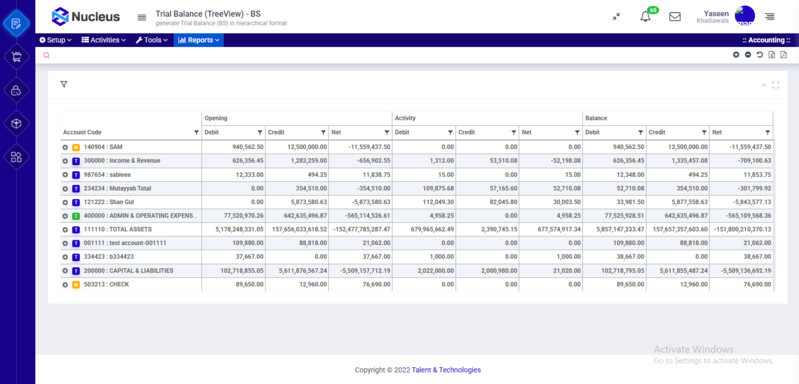Export report using the PDF icon

[x=784, y=55]
